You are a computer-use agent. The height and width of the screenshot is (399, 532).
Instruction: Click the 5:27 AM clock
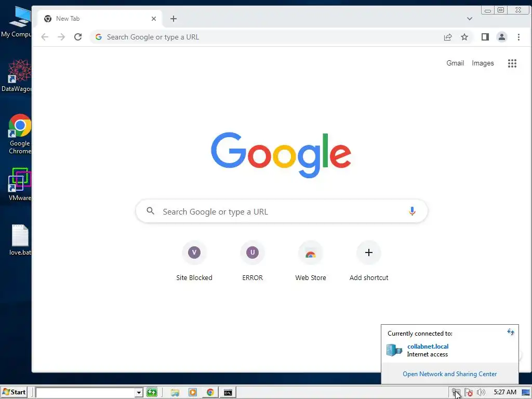[505, 392]
